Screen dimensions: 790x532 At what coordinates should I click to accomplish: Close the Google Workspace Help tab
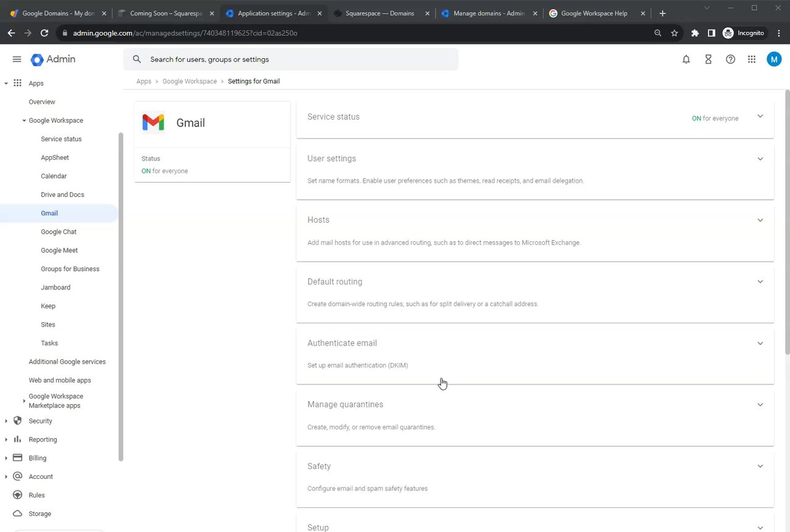click(642, 13)
